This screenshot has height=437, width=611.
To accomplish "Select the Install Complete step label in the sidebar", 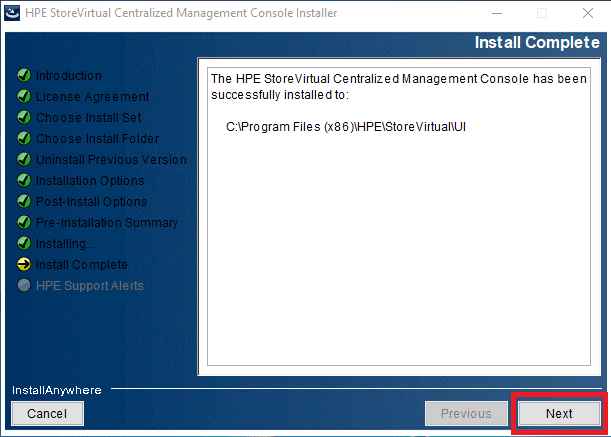I will 82,265.
